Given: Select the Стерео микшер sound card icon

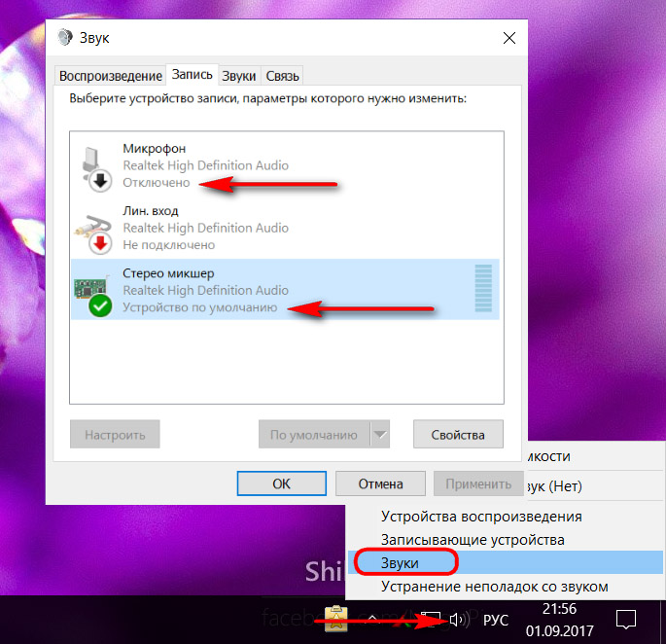Looking at the screenshot, I should point(93,296).
